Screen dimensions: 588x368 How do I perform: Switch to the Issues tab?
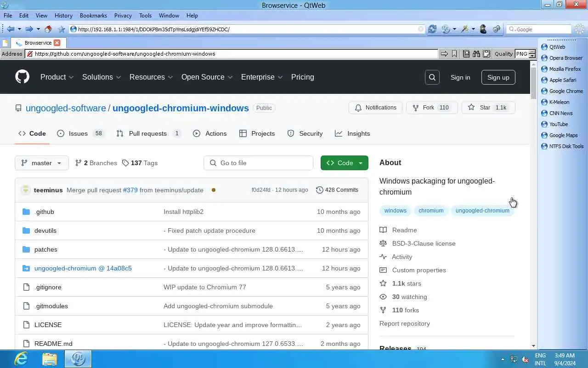pyautogui.click(x=81, y=133)
